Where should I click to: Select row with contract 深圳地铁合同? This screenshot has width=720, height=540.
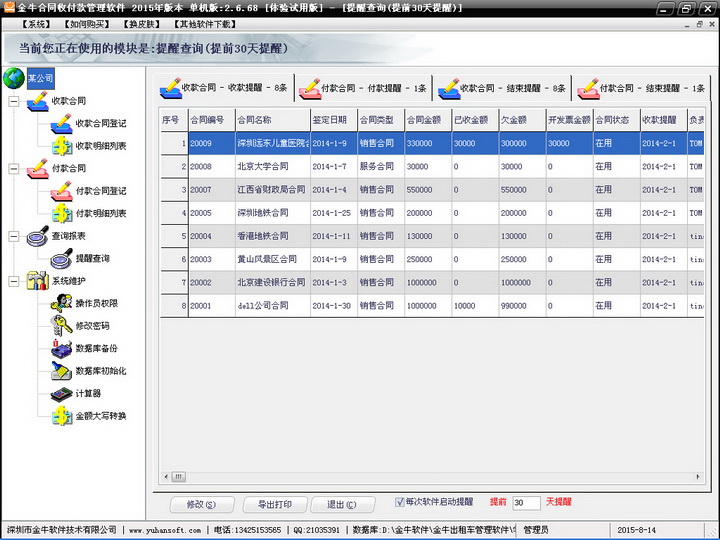[x=432, y=213]
